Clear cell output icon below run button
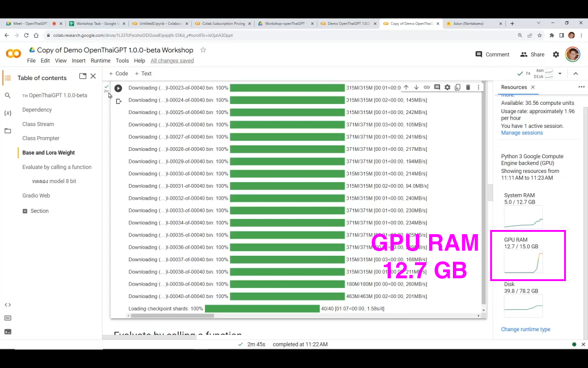This screenshot has height=368, width=588. (x=119, y=101)
